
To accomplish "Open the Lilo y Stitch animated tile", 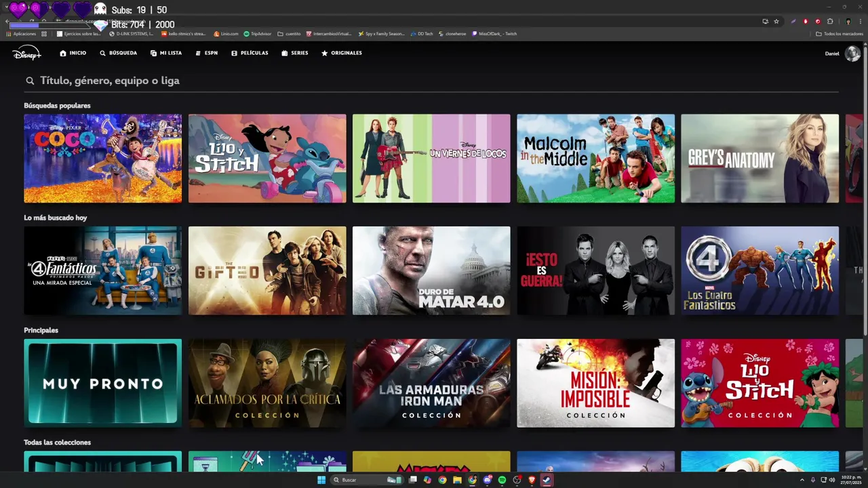I will coord(267,158).
